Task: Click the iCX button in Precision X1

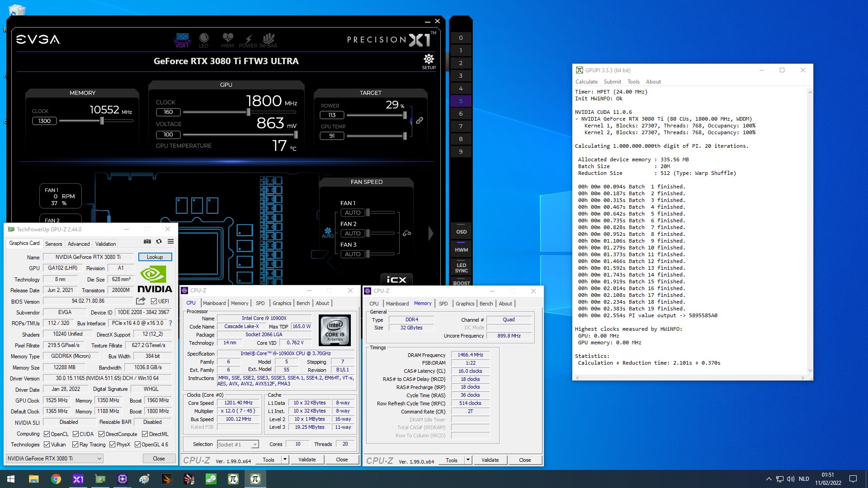Action: pyautogui.click(x=396, y=280)
